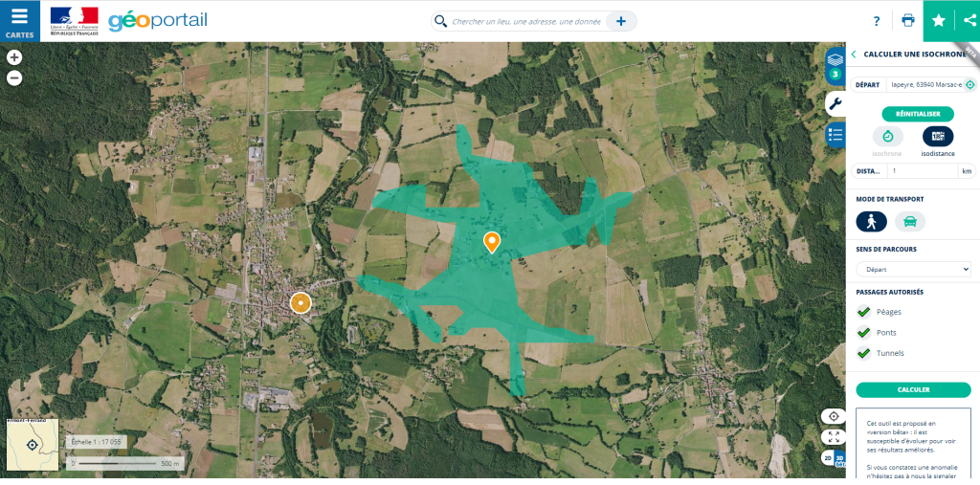Show the map legend list icon
The width and height of the screenshot is (980, 485).
pos(835,135)
